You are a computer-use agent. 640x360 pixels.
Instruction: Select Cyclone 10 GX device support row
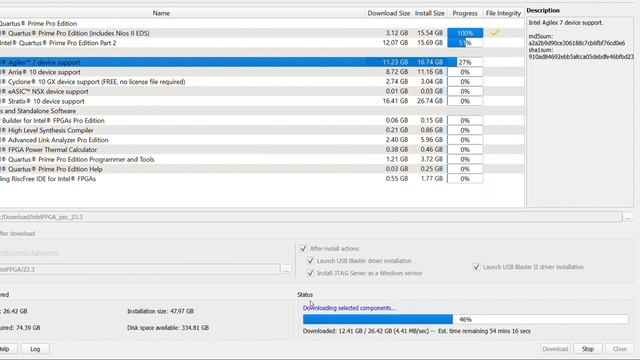261,82
